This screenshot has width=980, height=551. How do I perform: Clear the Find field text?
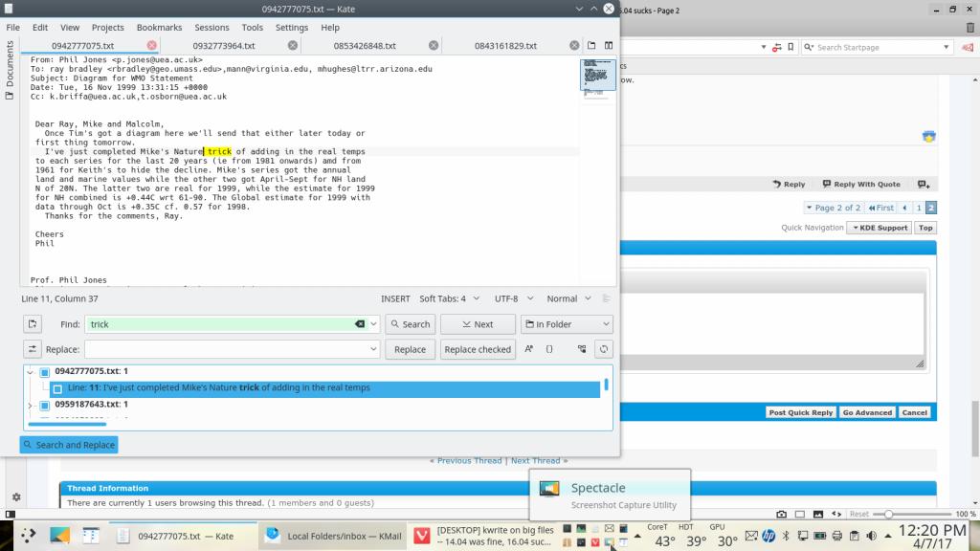click(360, 324)
